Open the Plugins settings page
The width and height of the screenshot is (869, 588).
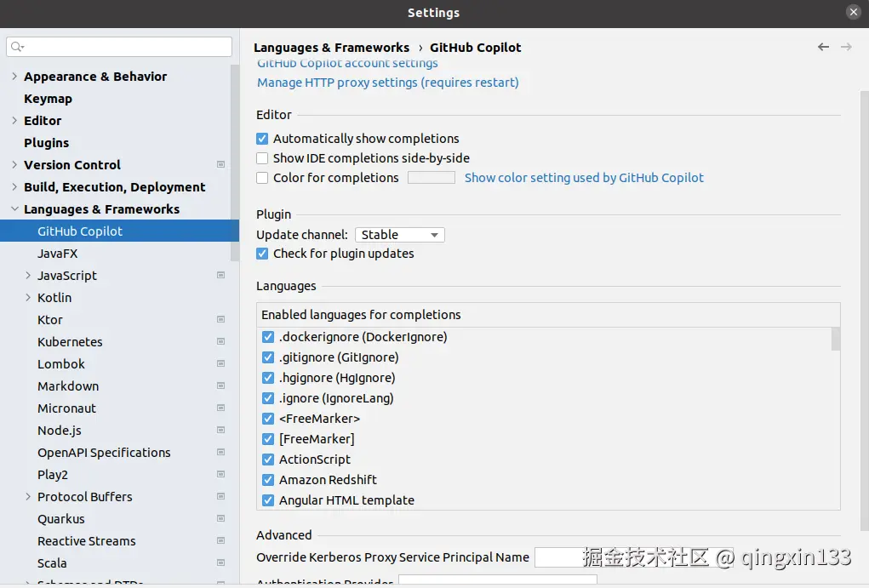click(x=46, y=143)
